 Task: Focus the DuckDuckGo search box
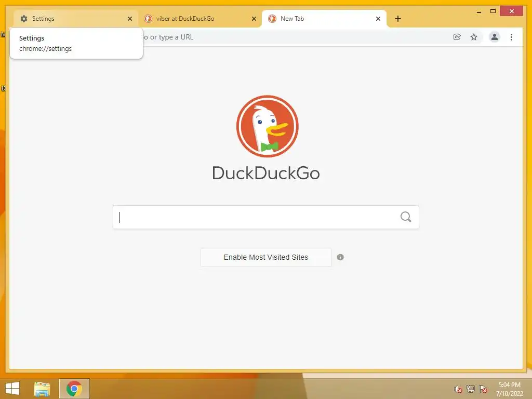(265, 217)
